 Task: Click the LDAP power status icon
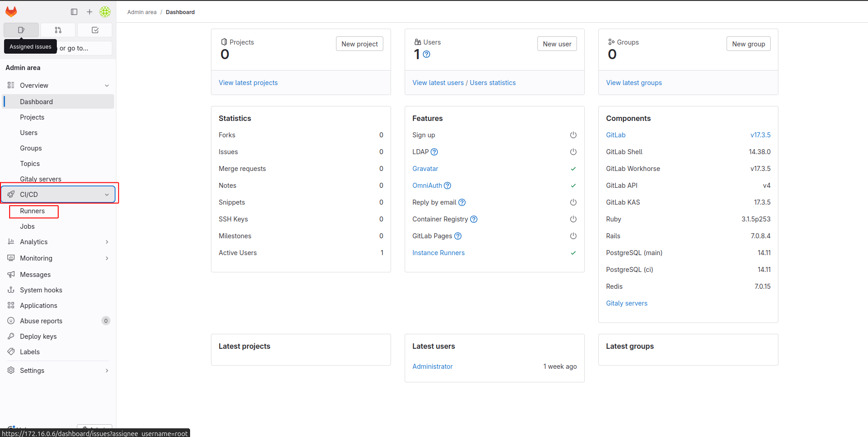point(573,152)
